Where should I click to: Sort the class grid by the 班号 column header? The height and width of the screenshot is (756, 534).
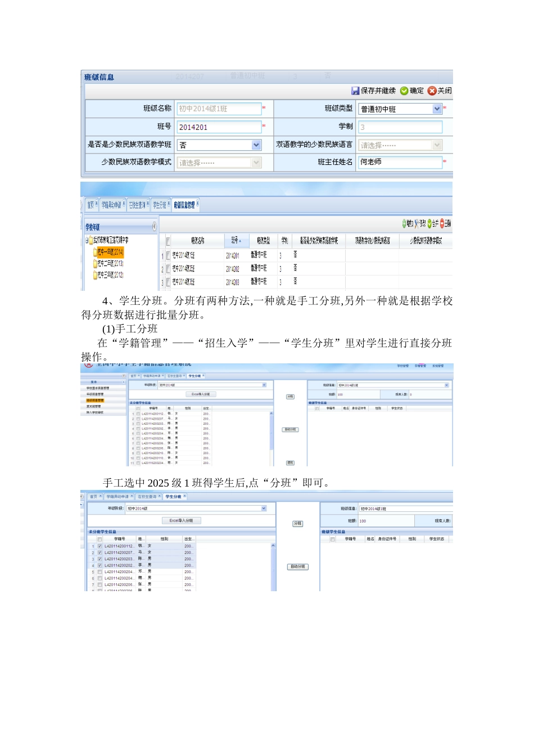click(x=236, y=241)
